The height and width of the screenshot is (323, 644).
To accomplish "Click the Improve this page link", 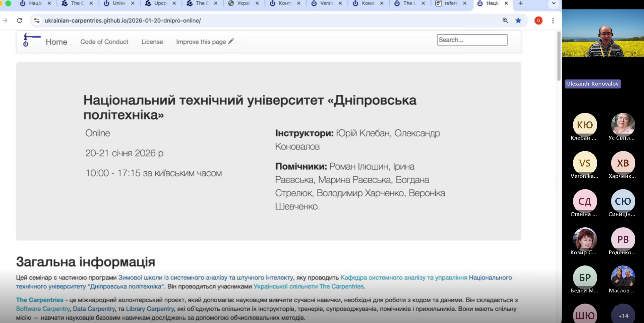I will (204, 42).
